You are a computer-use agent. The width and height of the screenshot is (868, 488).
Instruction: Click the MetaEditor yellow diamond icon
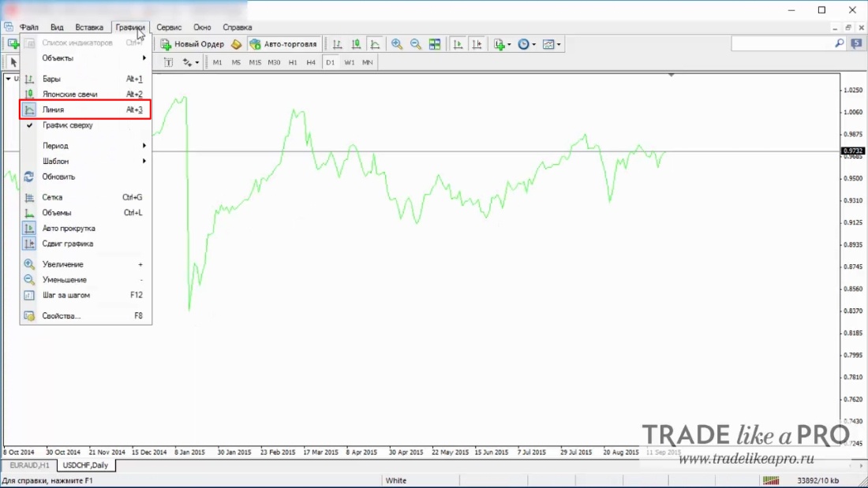pos(237,44)
